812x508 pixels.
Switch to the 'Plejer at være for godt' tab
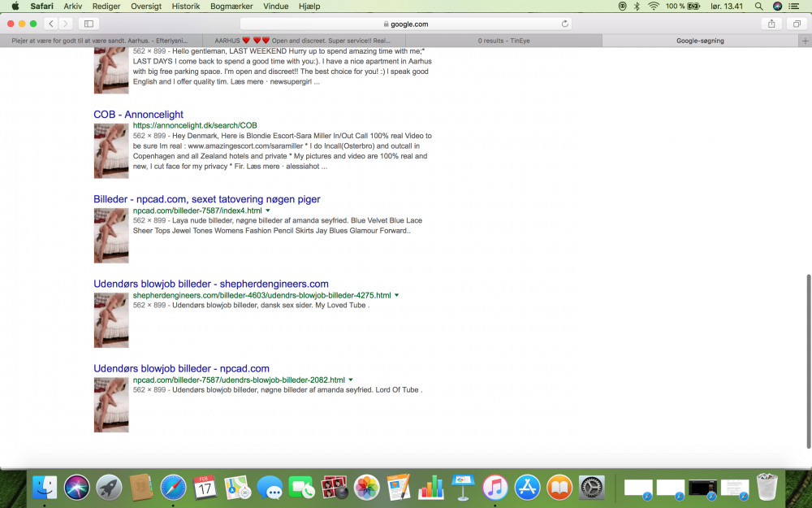click(x=100, y=41)
